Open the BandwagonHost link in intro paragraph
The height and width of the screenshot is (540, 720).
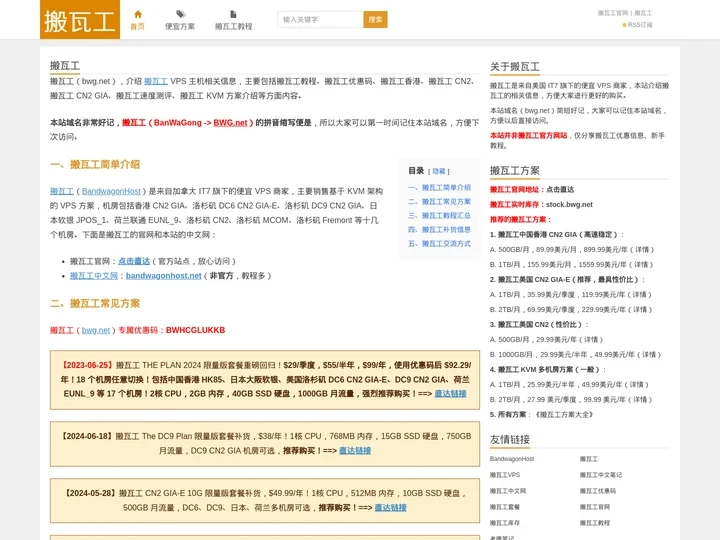pos(111,191)
